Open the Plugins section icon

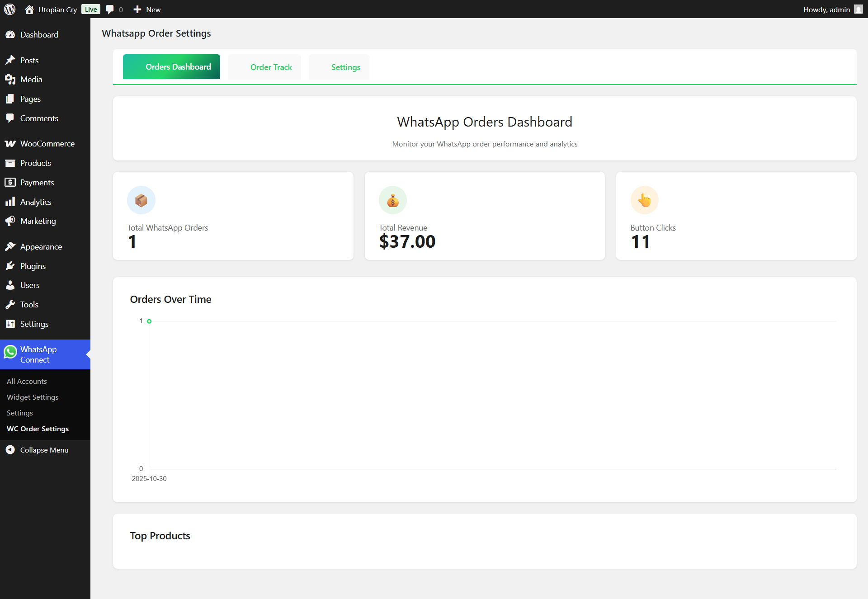[11, 266]
